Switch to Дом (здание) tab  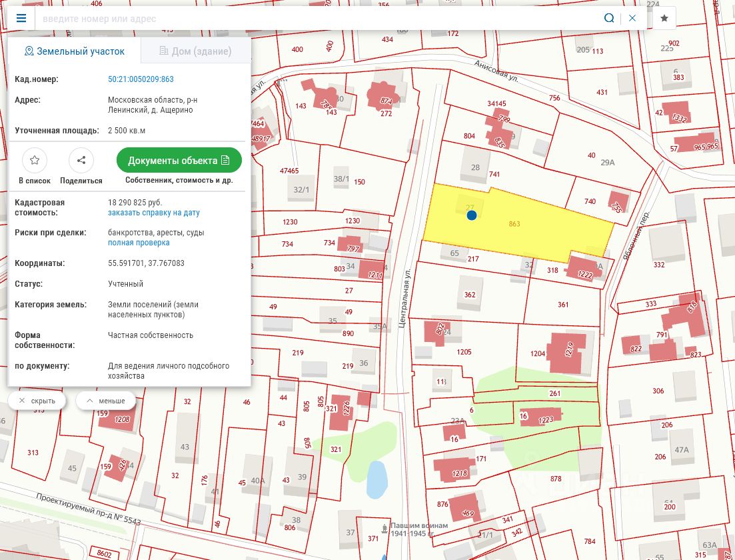(195, 51)
